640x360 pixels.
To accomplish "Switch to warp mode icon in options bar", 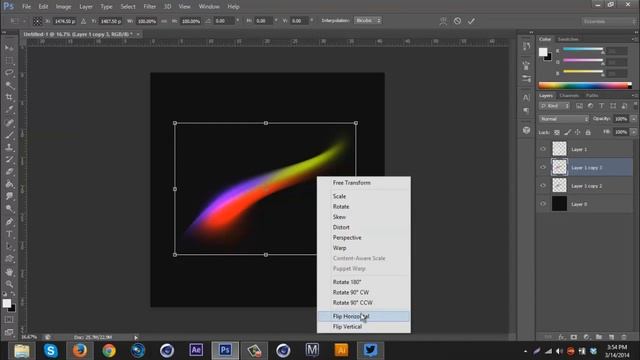I will tap(443, 21).
